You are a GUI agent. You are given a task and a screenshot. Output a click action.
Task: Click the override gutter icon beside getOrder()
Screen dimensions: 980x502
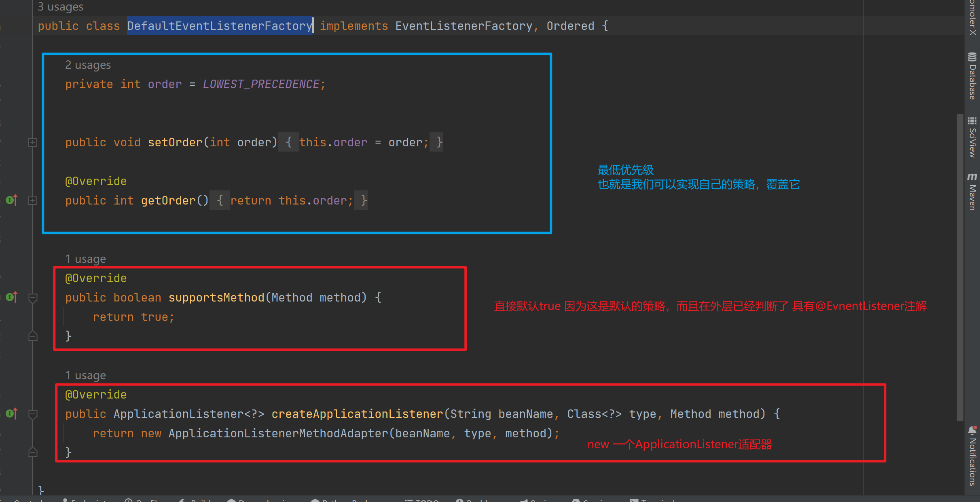[x=12, y=200]
